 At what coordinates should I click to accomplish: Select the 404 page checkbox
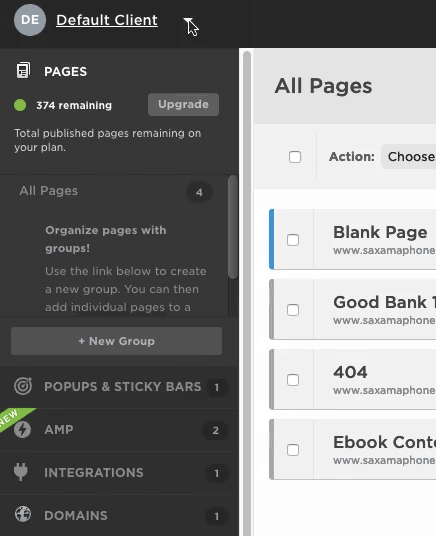[293, 380]
